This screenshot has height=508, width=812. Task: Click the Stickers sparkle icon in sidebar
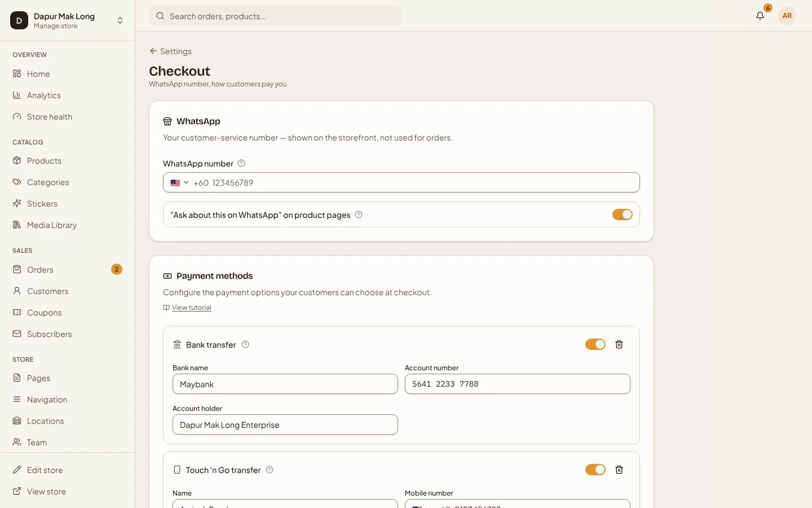click(17, 203)
